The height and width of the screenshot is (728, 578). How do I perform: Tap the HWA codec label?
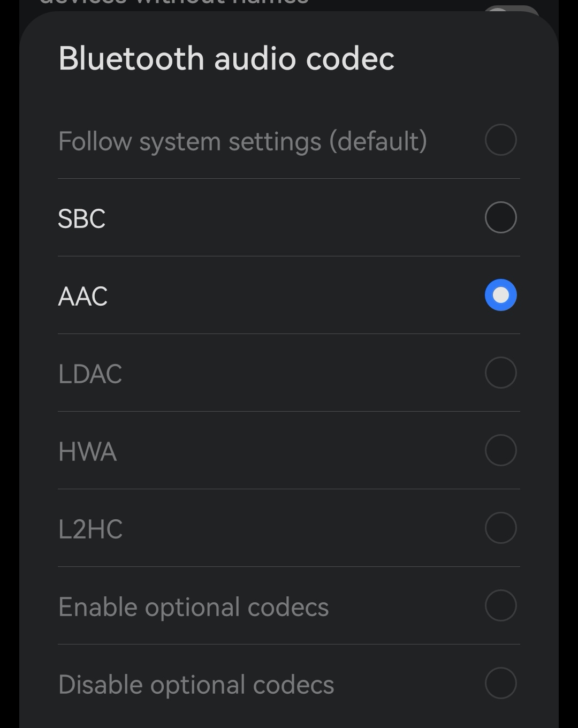coord(87,451)
